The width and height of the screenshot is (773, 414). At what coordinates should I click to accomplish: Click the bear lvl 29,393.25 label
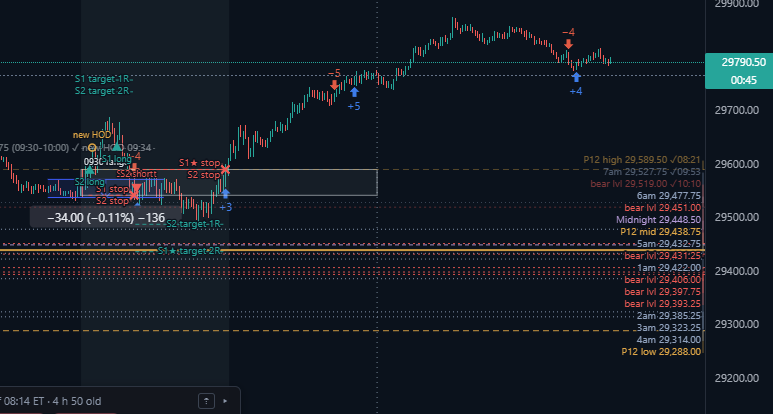(663, 304)
